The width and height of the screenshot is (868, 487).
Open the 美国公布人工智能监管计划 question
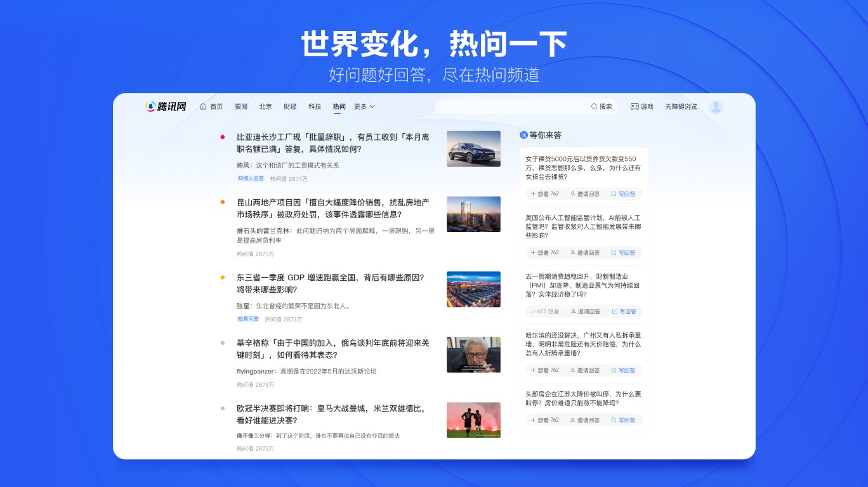point(583,226)
